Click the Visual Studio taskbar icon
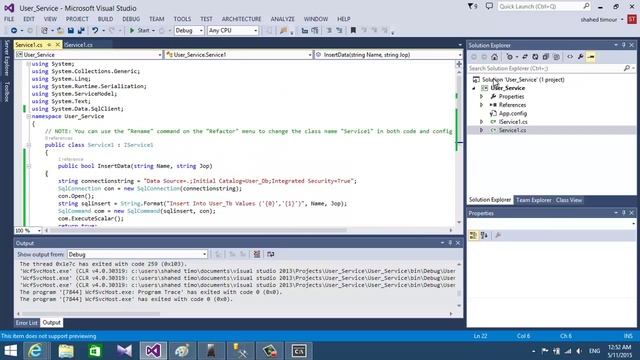Image resolution: width=640 pixels, height=360 pixels. (x=153, y=351)
